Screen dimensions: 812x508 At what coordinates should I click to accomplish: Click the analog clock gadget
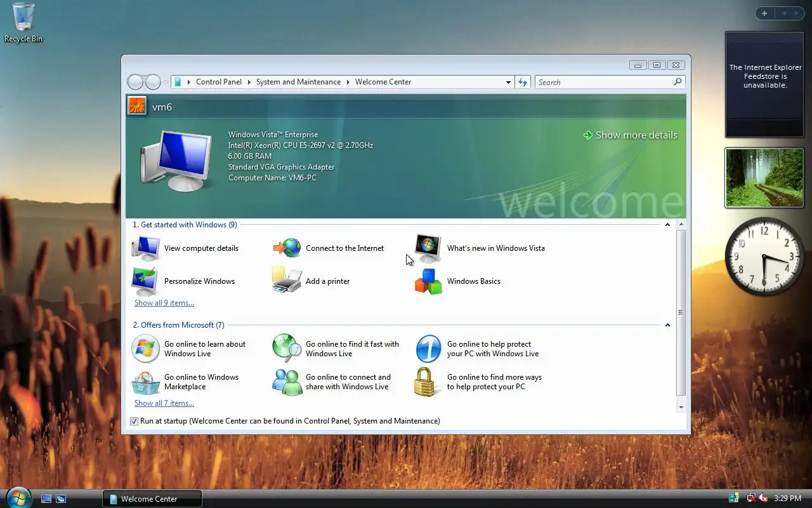tap(764, 256)
